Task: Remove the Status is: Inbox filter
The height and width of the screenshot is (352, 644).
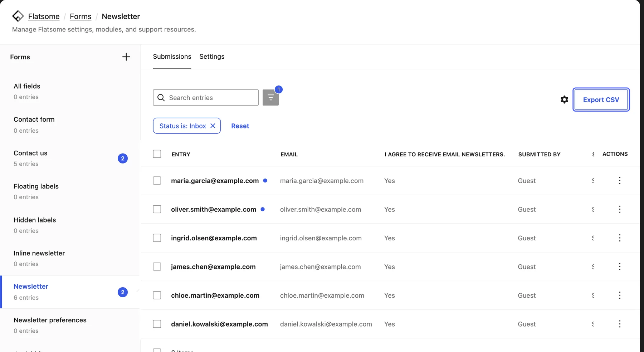Action: [213, 126]
